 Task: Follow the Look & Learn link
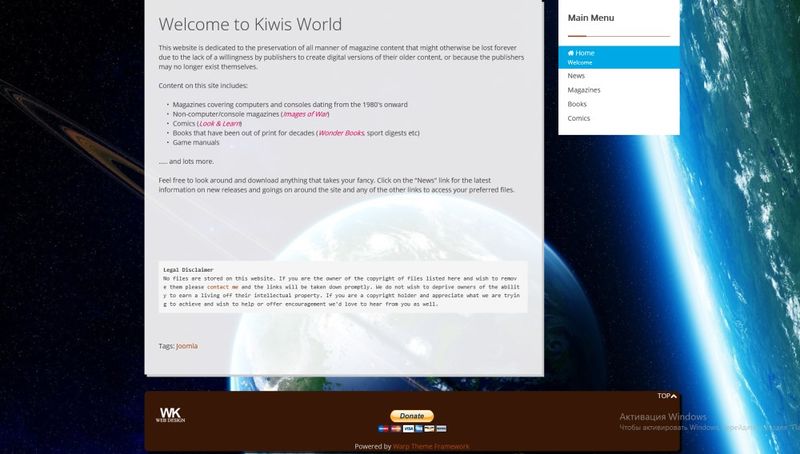[219, 123]
